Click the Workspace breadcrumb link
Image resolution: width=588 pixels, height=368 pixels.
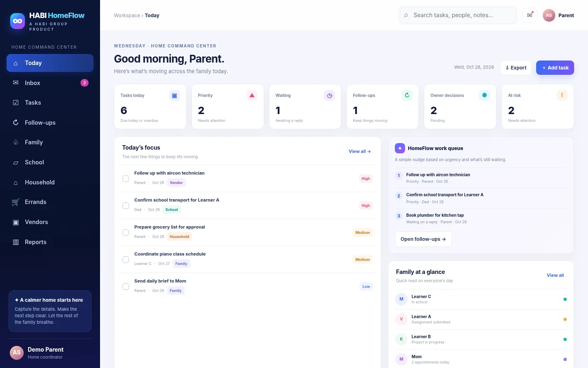coord(127,16)
